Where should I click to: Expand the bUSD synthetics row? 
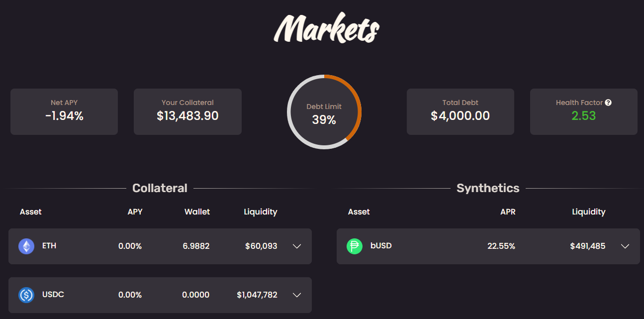pos(625,246)
